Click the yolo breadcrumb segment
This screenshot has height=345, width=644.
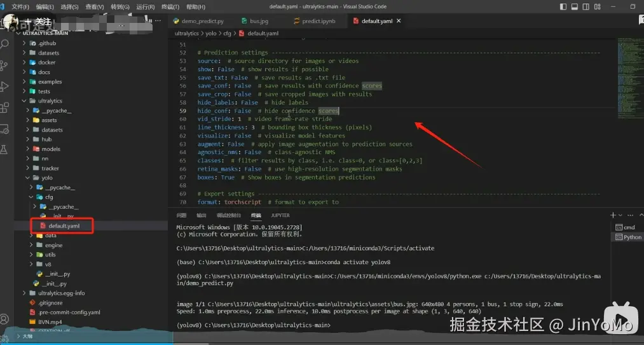coord(211,33)
